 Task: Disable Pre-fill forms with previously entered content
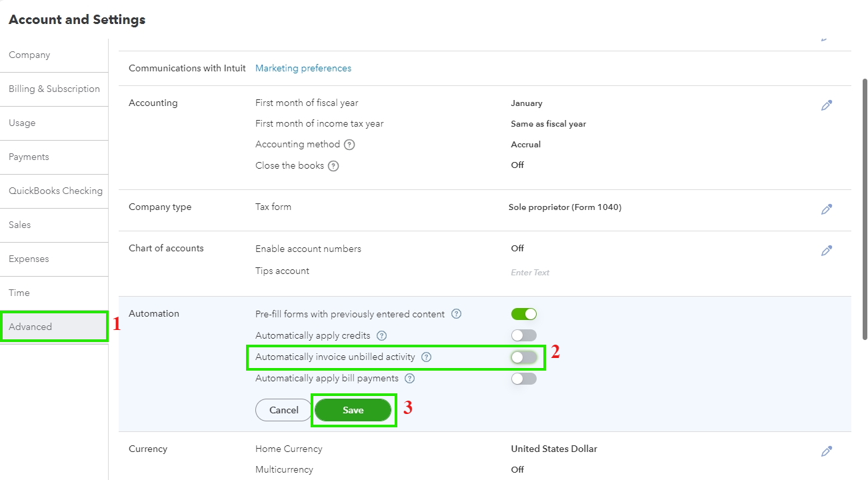coord(524,313)
